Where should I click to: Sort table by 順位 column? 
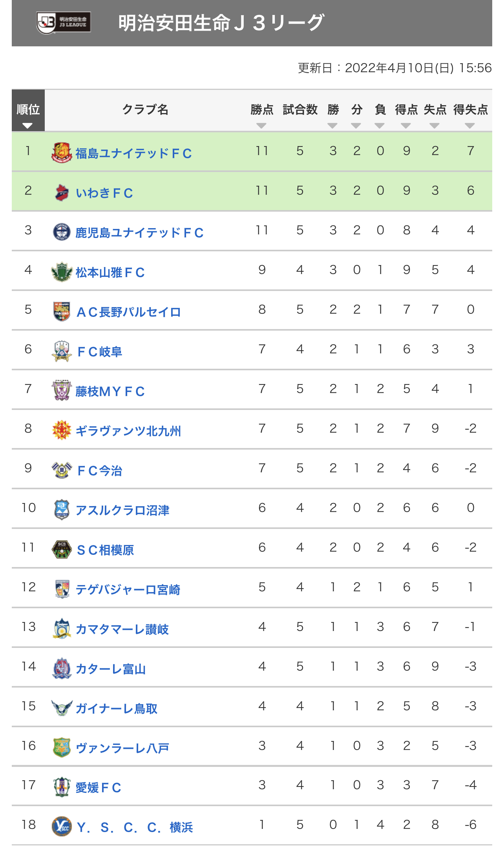tap(28, 126)
